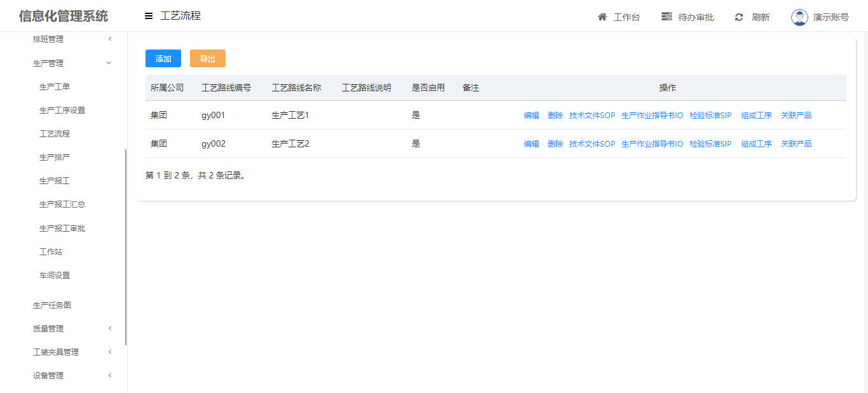This screenshot has width=868, height=393.
Task: Open 生产工单 in the sidebar
Action: pos(55,87)
